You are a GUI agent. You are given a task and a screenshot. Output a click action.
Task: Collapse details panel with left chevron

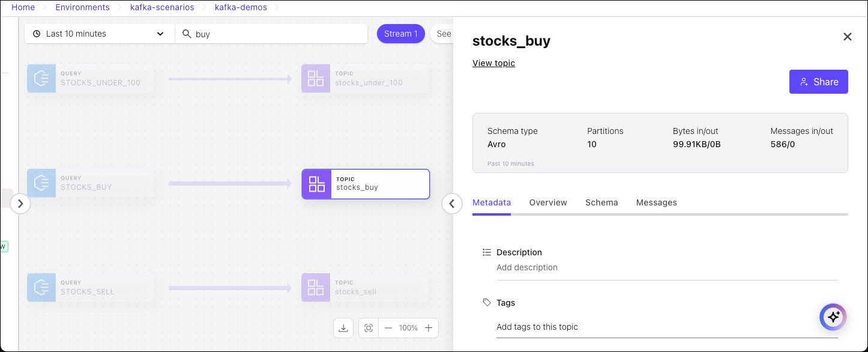click(452, 204)
